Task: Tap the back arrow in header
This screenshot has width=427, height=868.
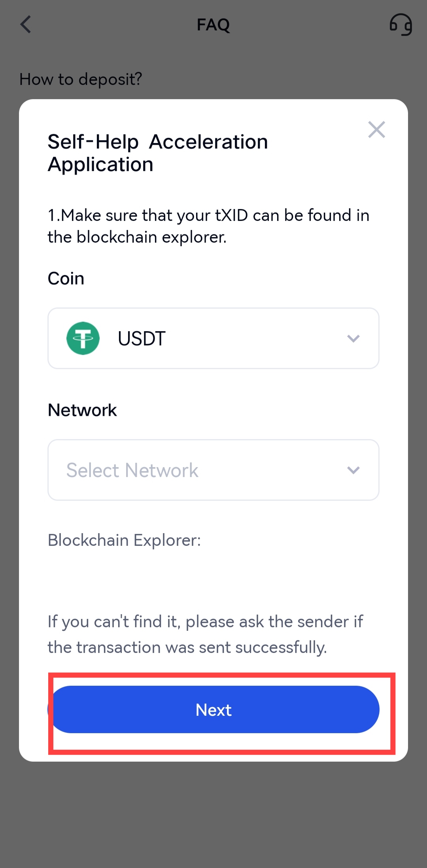Action: [x=26, y=25]
